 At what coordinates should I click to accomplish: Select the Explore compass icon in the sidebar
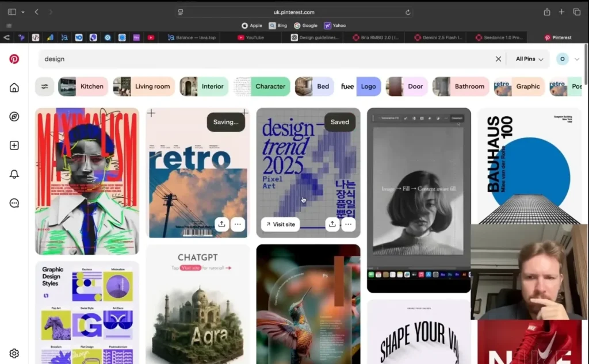click(x=14, y=116)
